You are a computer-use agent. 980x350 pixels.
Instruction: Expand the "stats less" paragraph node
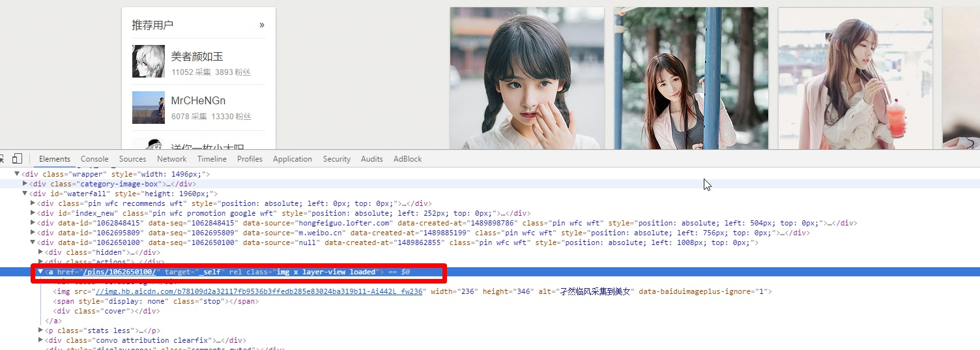tap(41, 330)
